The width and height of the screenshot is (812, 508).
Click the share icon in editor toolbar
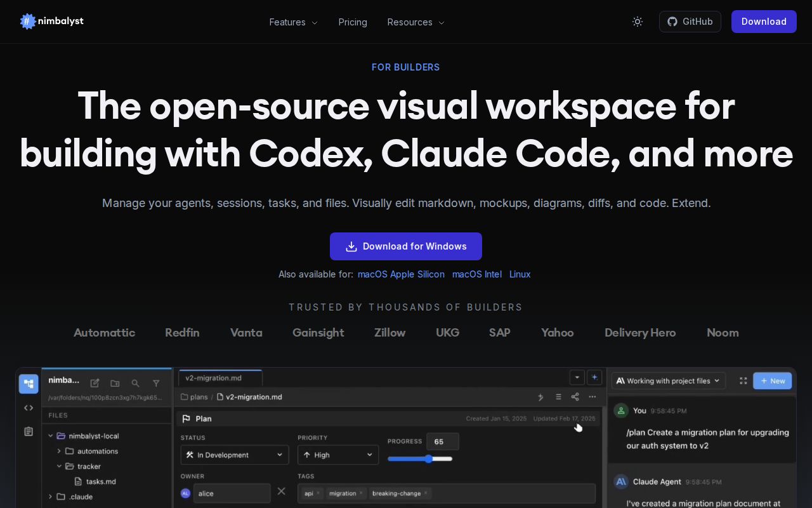tap(575, 397)
